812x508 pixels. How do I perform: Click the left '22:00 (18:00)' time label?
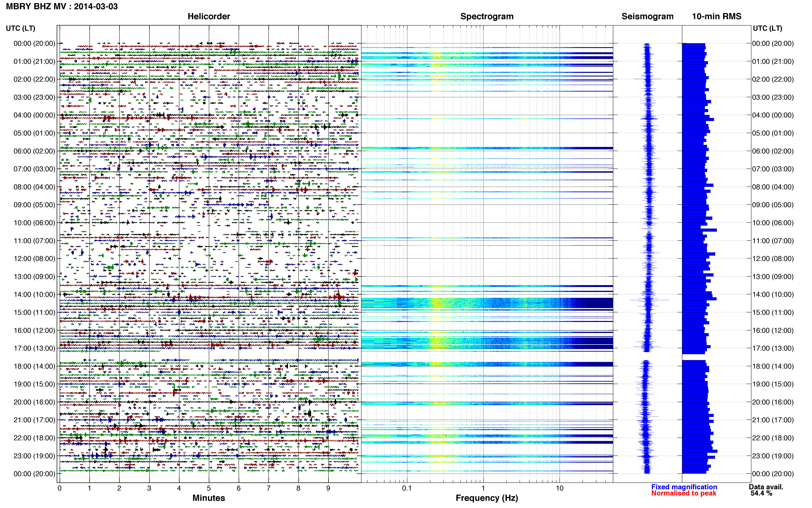pyautogui.click(x=34, y=438)
